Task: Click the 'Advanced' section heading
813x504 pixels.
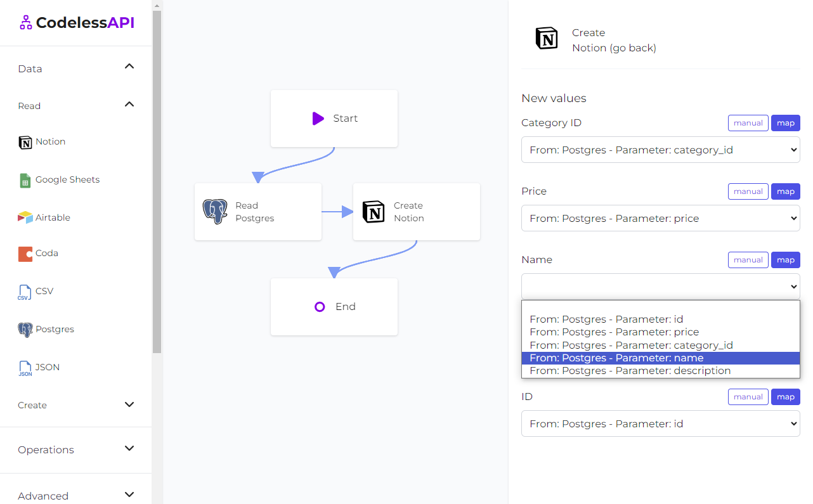Action: 43,496
